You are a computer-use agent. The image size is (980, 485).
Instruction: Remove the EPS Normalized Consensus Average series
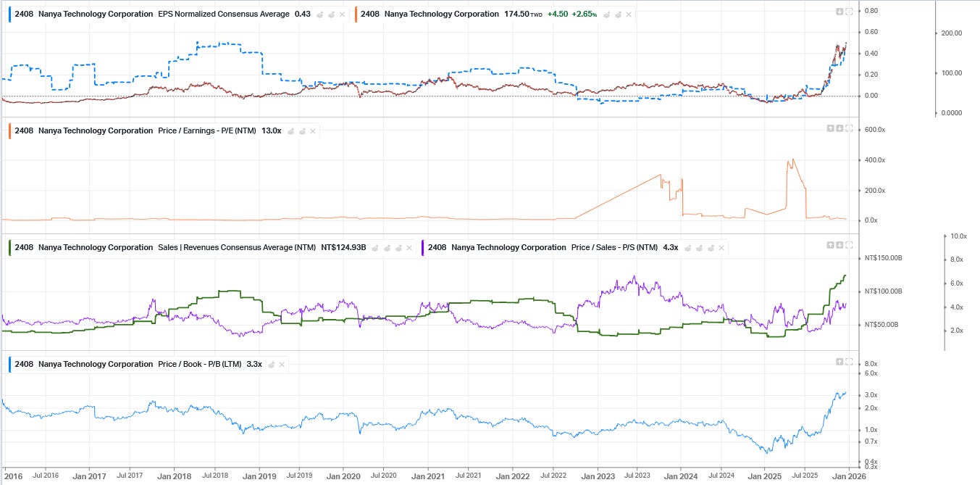342,14
